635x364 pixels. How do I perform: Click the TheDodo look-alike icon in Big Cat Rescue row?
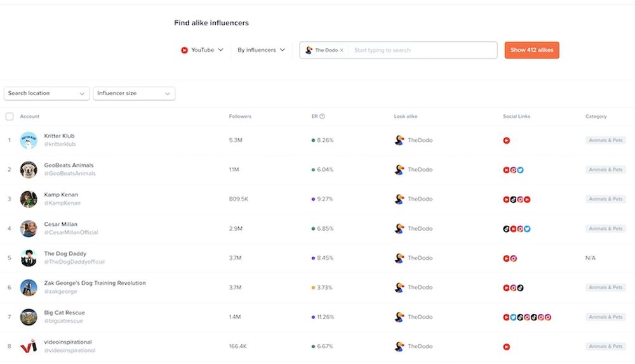tap(399, 316)
